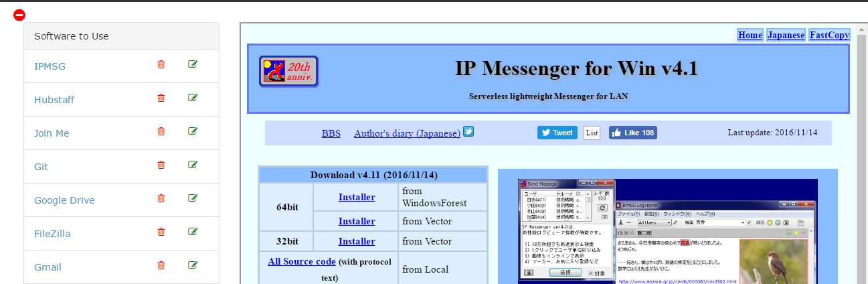
Task: Edit the Google Drive entry
Action: (193, 198)
